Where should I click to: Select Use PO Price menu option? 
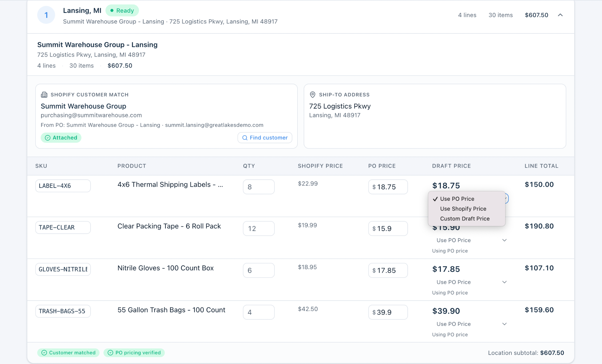467,199
